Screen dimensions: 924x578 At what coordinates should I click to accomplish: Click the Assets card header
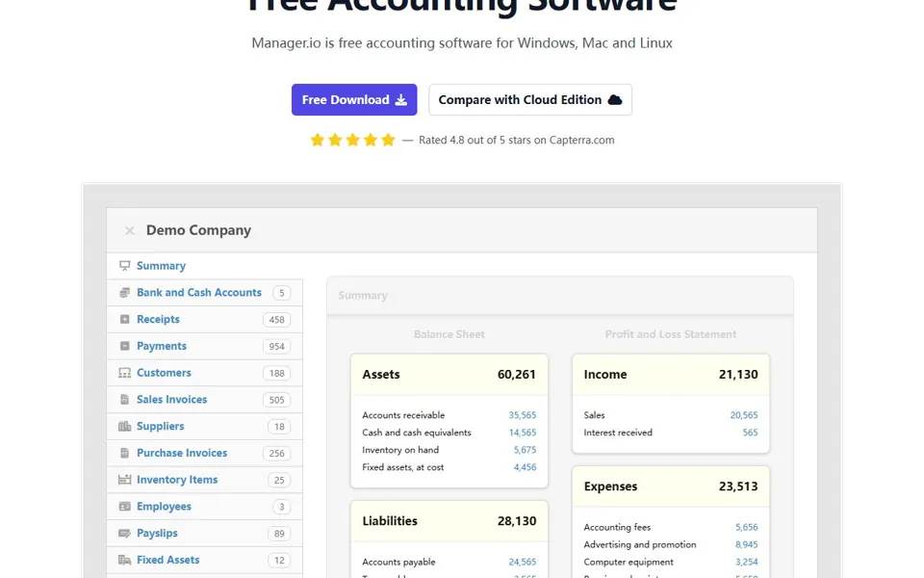point(449,375)
